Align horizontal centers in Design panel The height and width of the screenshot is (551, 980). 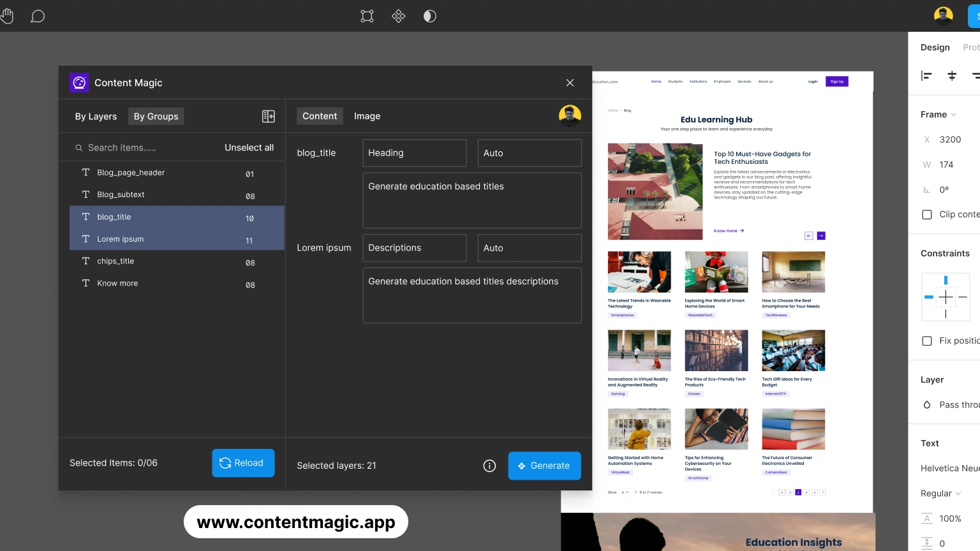click(x=952, y=76)
